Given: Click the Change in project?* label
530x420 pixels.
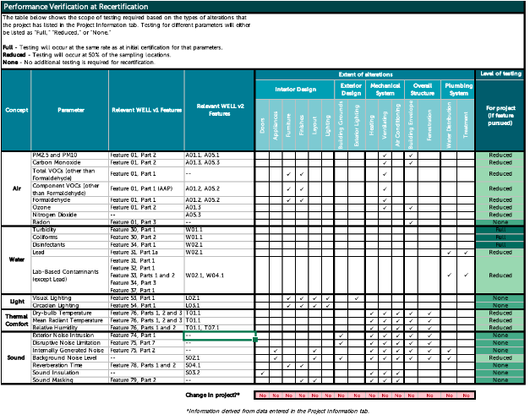Looking at the screenshot, I should (213, 395).
